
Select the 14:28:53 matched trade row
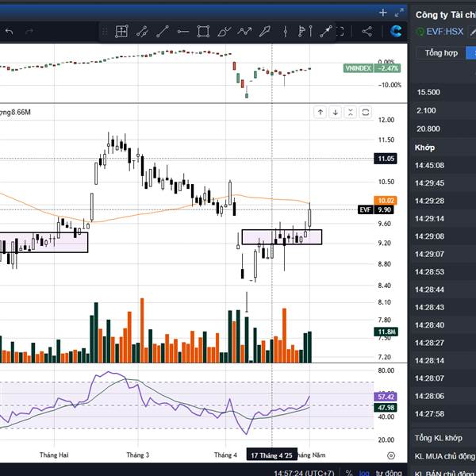click(x=443, y=271)
